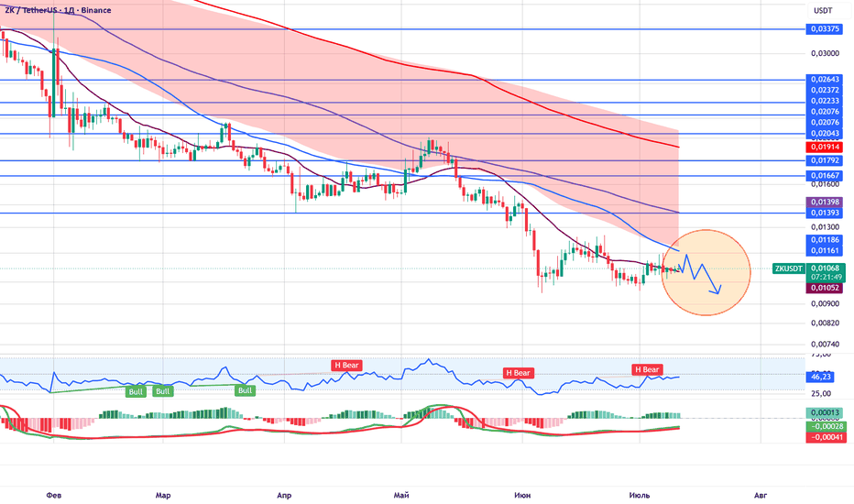
Task: Click the rightmost Bull divergence label
Action: coord(245,390)
